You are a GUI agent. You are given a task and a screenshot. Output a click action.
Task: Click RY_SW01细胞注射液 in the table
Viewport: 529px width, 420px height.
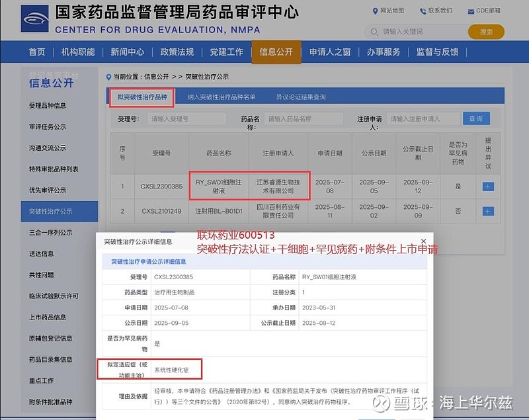coord(219,187)
